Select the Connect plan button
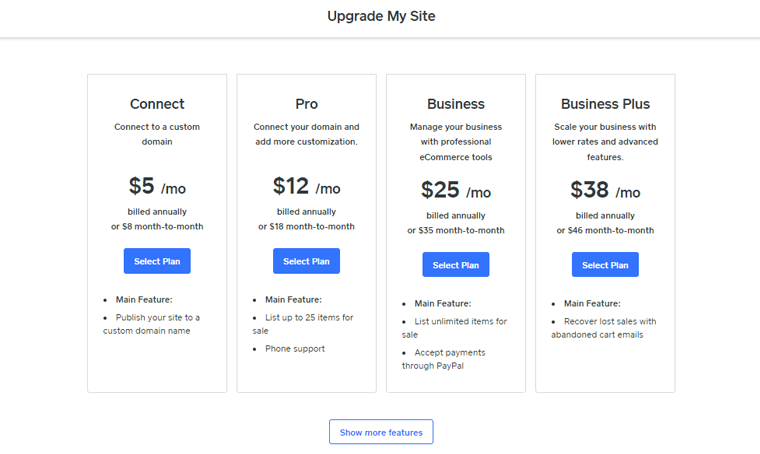Screen dimensions: 760x454 pos(157,261)
